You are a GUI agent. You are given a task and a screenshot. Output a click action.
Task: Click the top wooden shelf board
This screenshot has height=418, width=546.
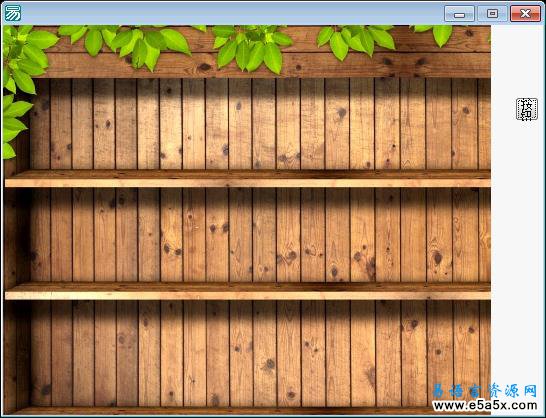[x=248, y=178]
